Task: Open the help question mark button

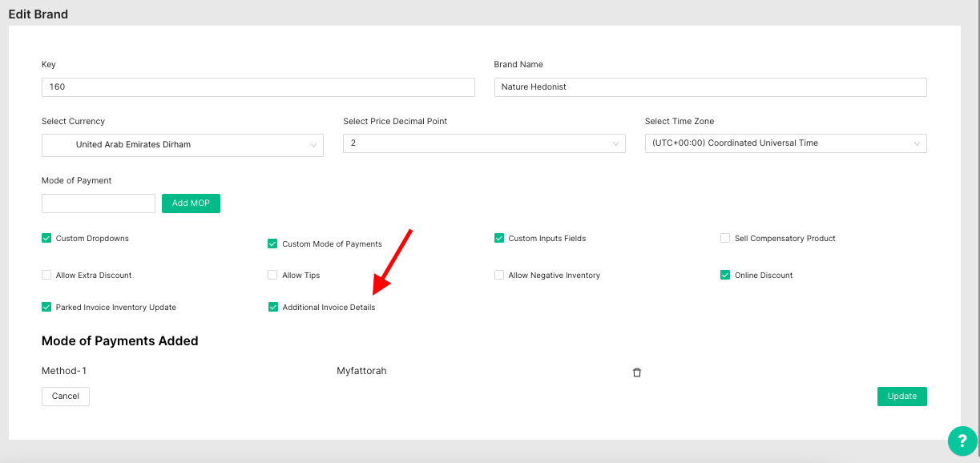Action: [962, 441]
